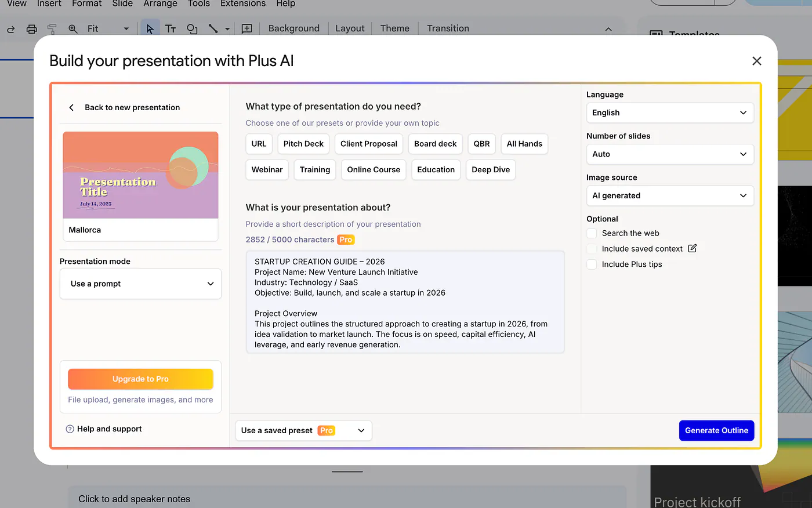Select the URL preset
Screen dimensions: 812x508
(259, 144)
